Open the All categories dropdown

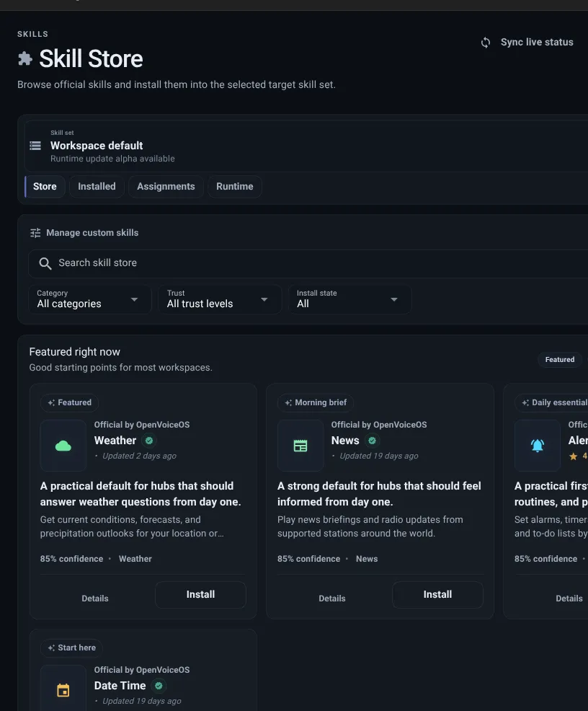pyautogui.click(x=89, y=299)
